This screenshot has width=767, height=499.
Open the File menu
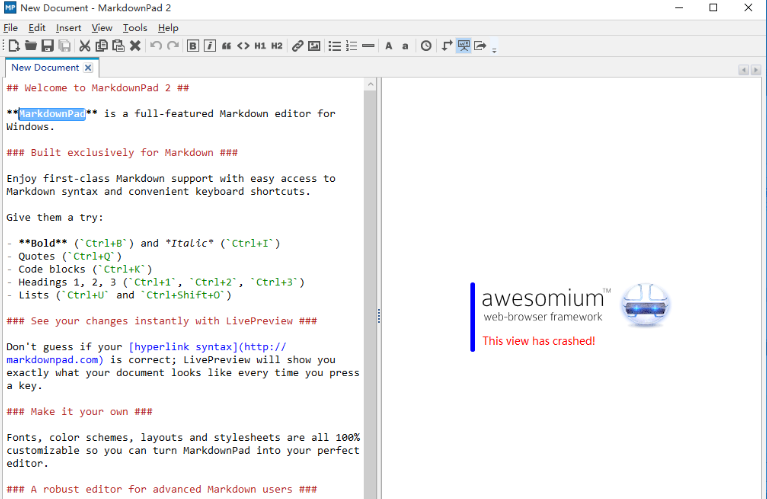[10, 28]
